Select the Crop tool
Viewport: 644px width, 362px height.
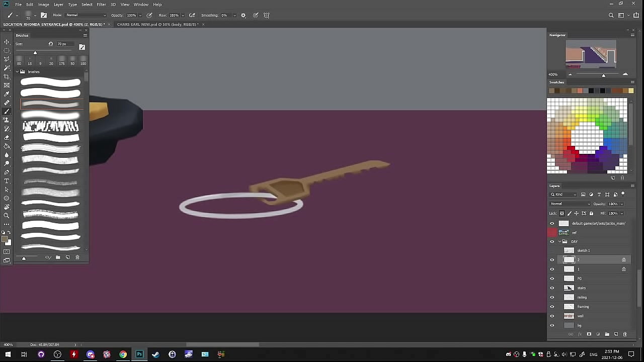tap(7, 76)
